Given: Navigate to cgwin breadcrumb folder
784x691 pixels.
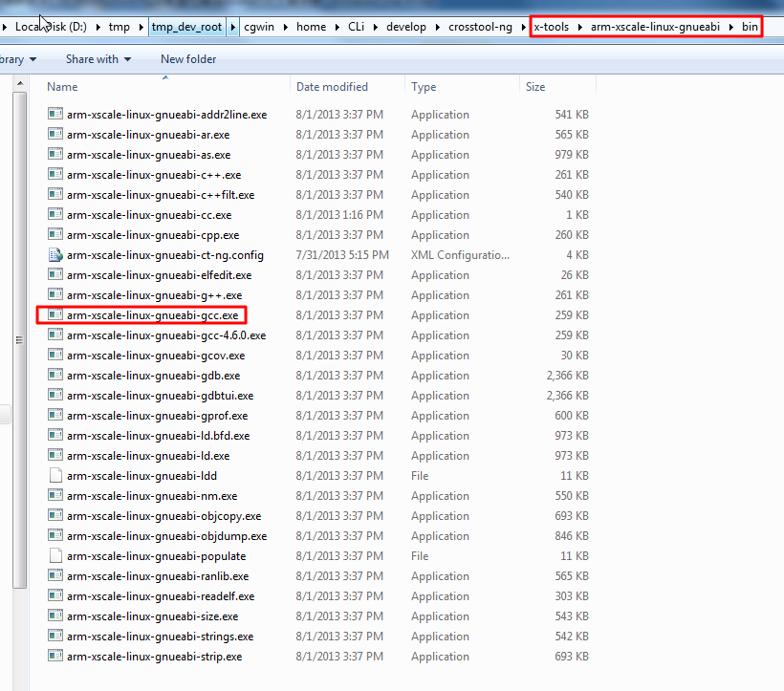Looking at the screenshot, I should [x=259, y=27].
